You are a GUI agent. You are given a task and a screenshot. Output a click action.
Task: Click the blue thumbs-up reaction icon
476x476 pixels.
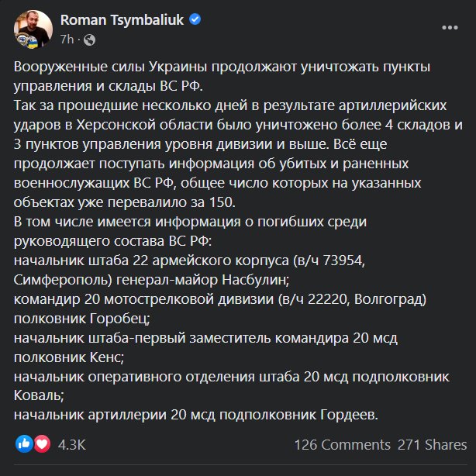click(x=25, y=444)
